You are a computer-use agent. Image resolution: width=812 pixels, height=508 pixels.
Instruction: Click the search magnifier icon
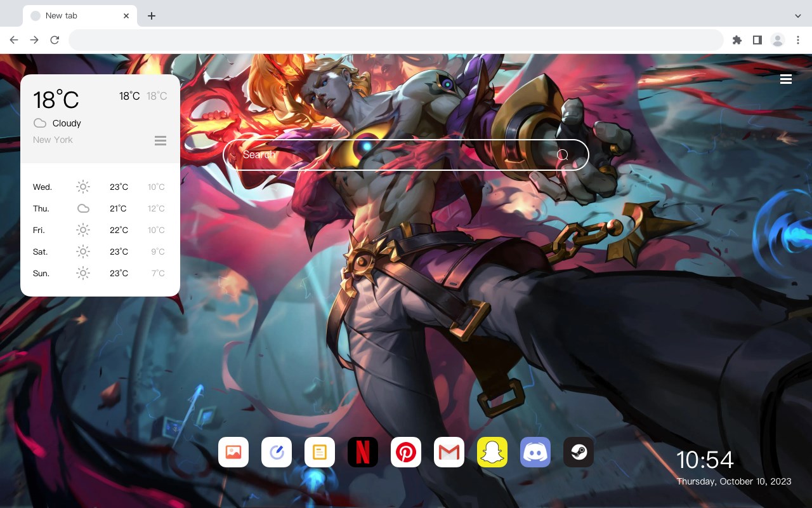[x=563, y=155]
